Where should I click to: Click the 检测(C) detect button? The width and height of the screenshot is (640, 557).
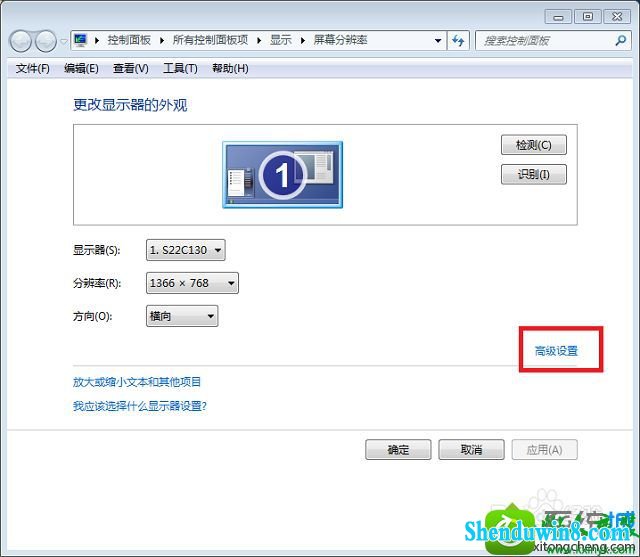coord(533,145)
